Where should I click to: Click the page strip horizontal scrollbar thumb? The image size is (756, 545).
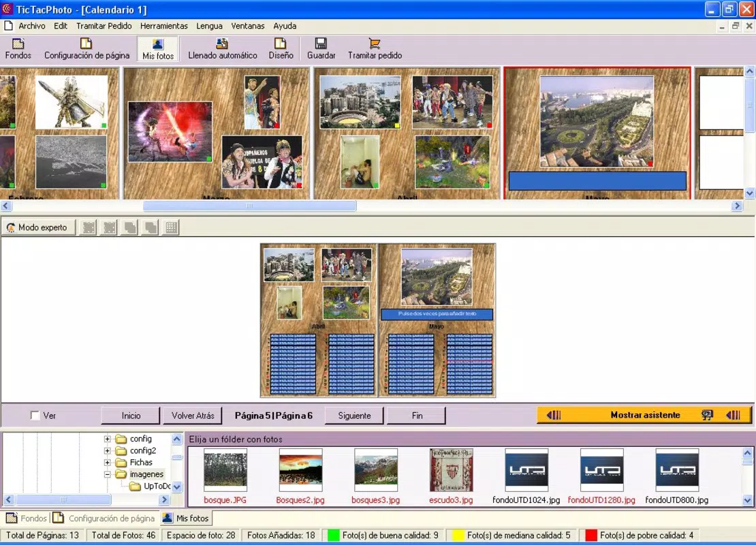[250, 206]
